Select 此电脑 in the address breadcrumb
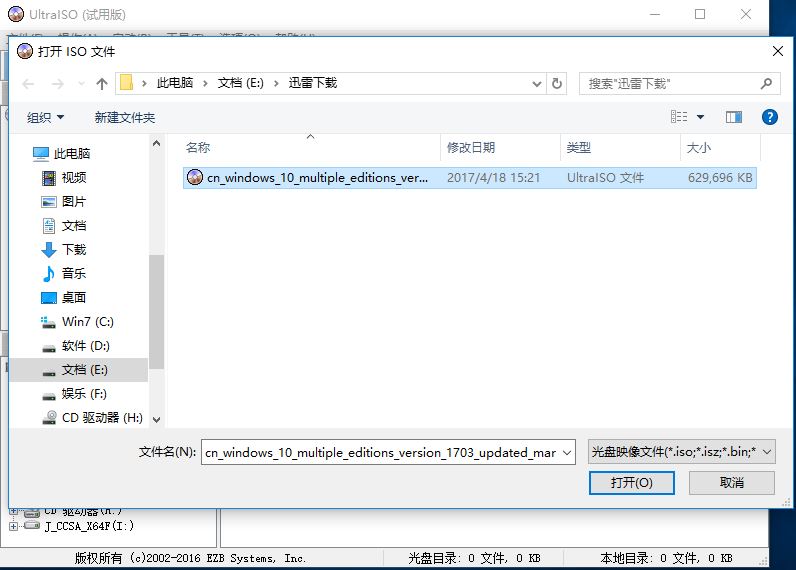Screen dimensions: 796x570 pos(175,83)
